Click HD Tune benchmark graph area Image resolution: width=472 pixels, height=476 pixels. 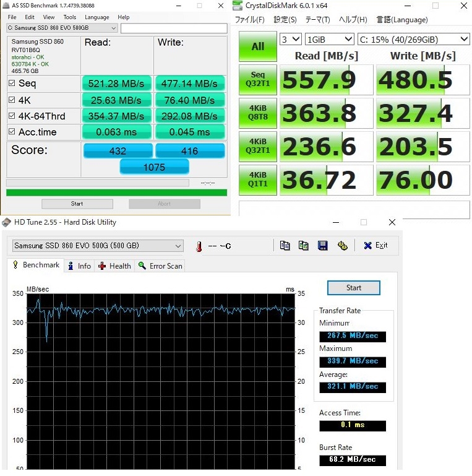click(161, 381)
